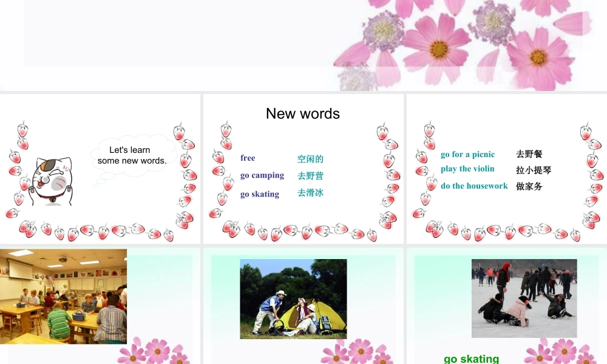
Task: Click the camping tent photo
Action: (x=293, y=299)
